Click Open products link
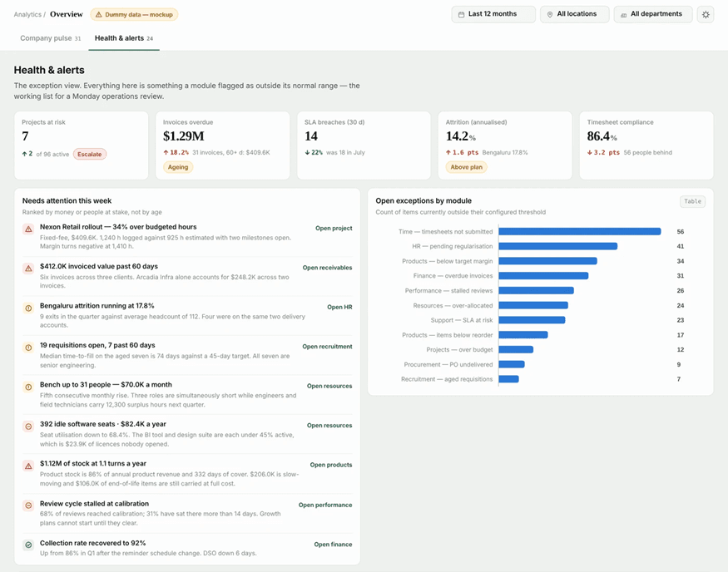 point(331,465)
